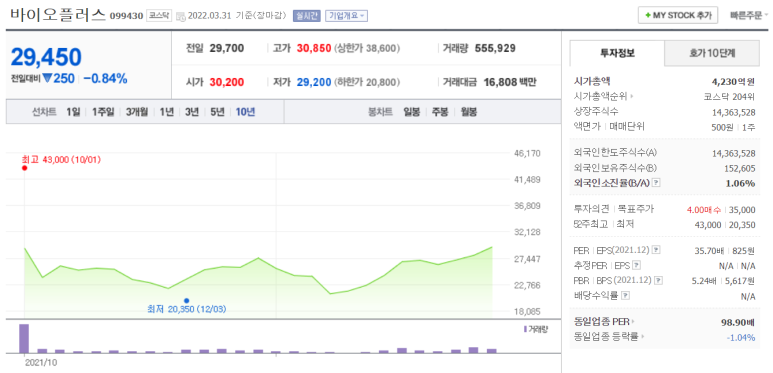
Task: Click the 봉차트 label
Action: click(x=380, y=112)
